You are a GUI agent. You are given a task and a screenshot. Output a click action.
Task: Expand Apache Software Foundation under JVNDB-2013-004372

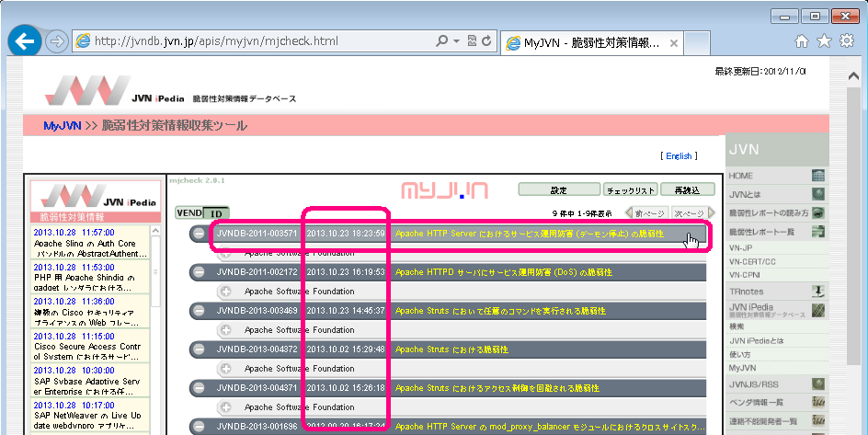coord(226,369)
